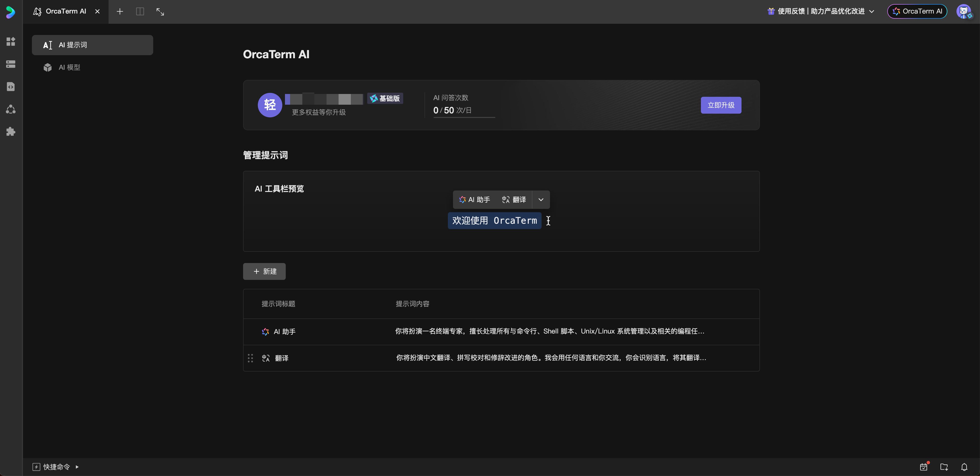This screenshot has height=476, width=980.
Task: Open the dashboard grid icon in sidebar
Action: [x=11, y=41]
